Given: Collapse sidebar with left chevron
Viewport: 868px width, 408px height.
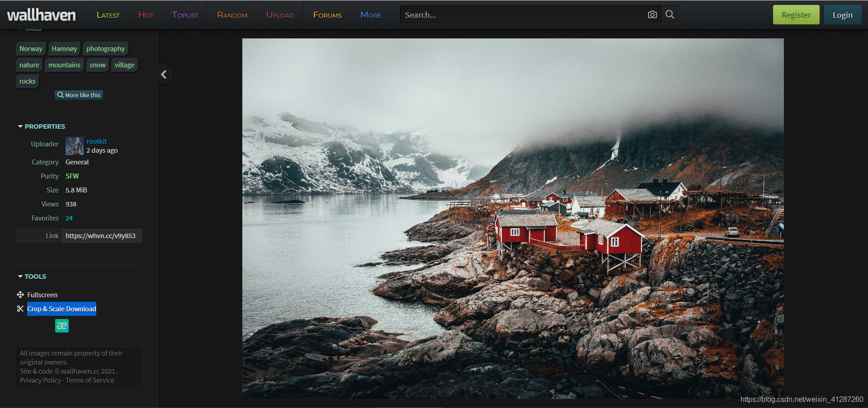Looking at the screenshot, I should point(164,74).
